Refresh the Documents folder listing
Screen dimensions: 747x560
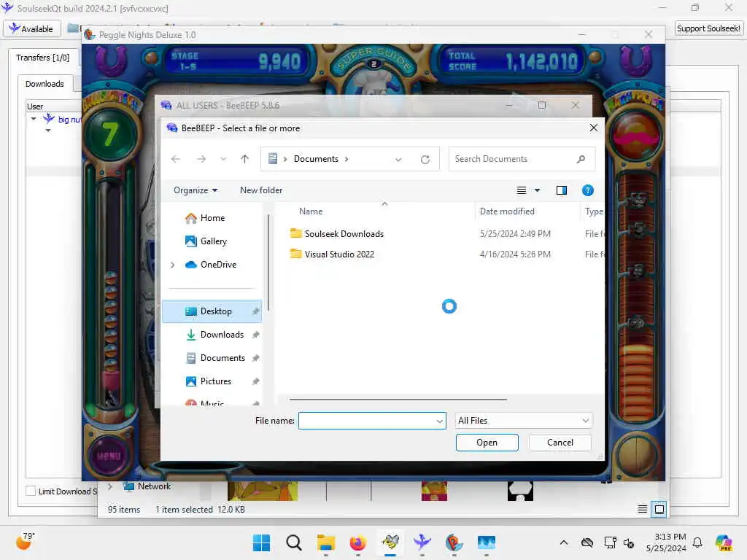coord(425,160)
